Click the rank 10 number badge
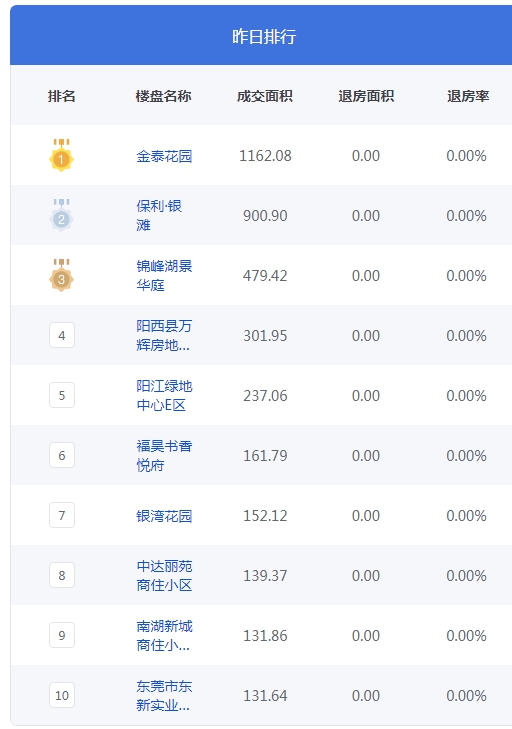 [x=62, y=695]
